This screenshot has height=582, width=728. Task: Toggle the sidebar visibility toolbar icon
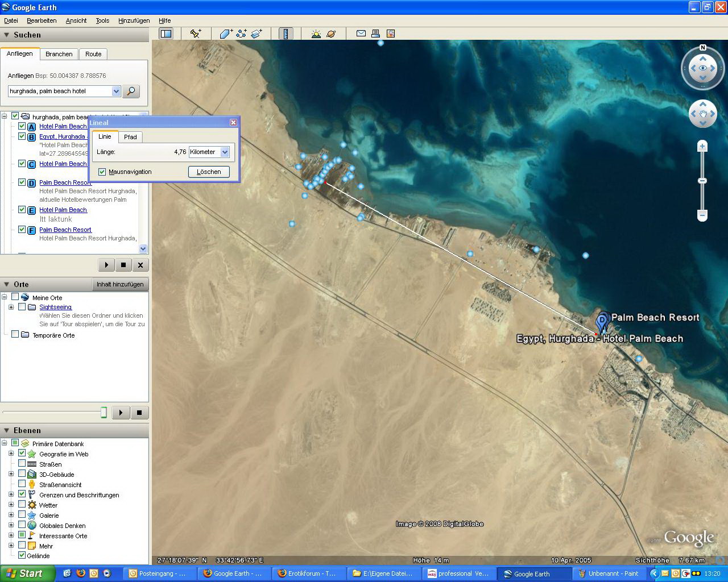(x=166, y=34)
